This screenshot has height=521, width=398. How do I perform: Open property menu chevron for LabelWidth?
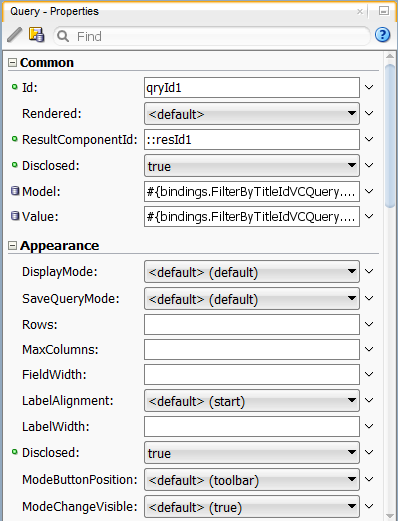369,426
